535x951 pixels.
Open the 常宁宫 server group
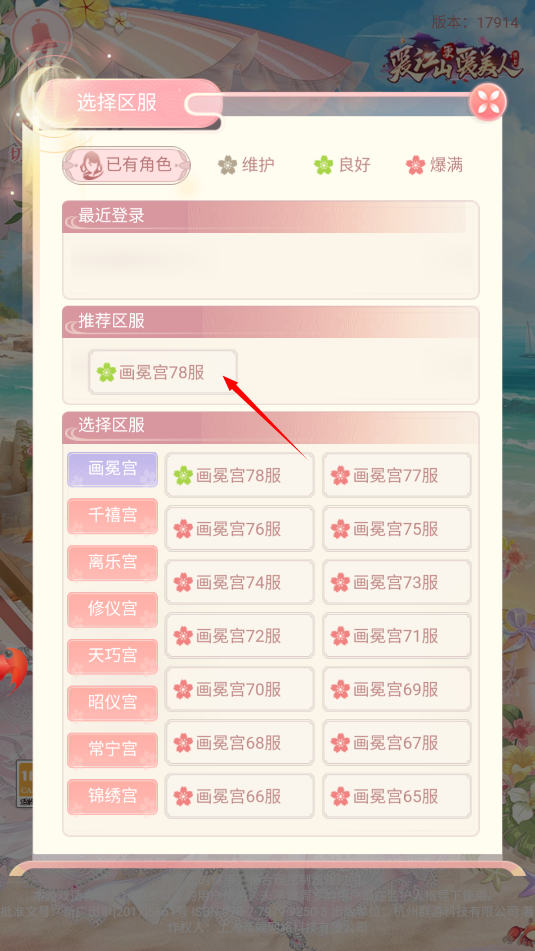point(112,749)
